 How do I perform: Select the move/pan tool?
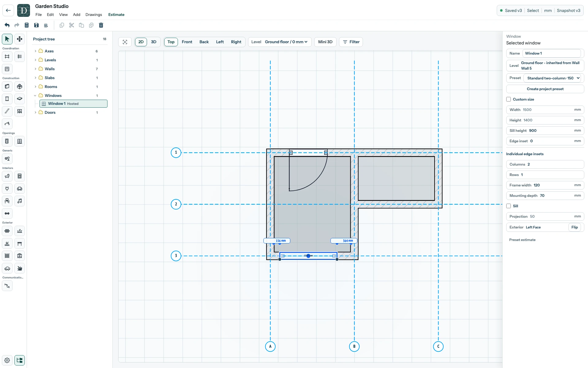tap(20, 39)
